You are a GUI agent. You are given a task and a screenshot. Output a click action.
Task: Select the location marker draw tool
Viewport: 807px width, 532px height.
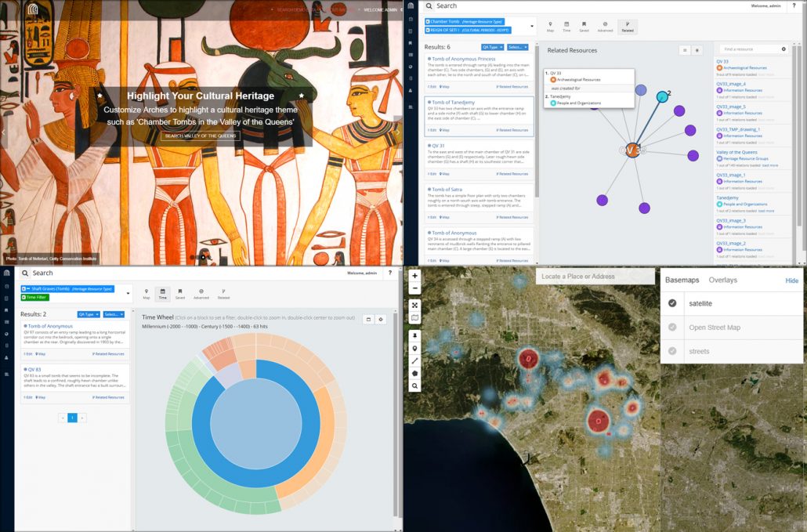[x=414, y=349]
